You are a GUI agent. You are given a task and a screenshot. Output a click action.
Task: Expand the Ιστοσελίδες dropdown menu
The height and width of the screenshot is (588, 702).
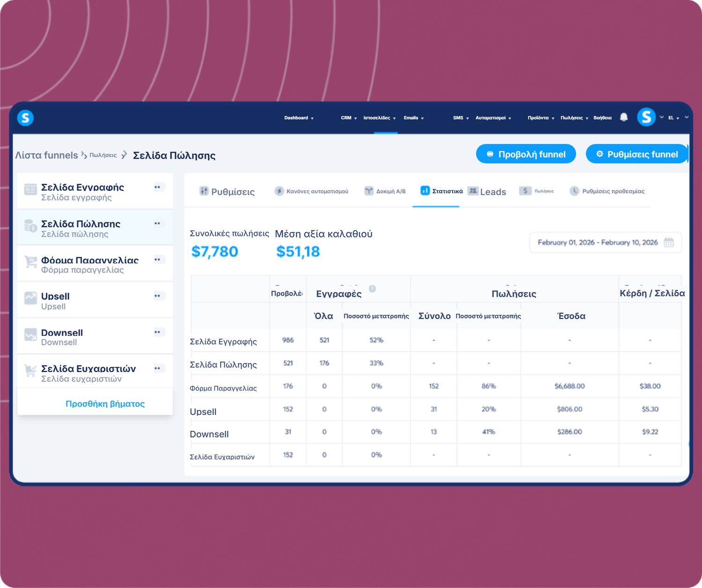coord(380,118)
